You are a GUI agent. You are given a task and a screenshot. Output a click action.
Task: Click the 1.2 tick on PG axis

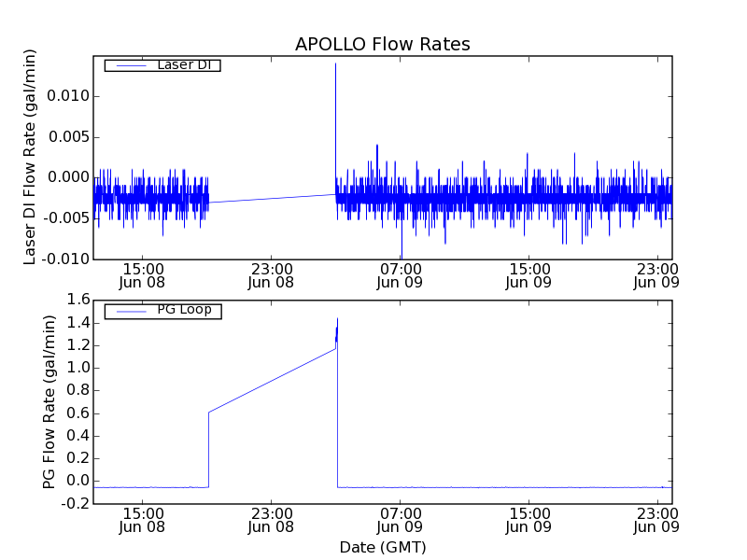tap(78, 345)
